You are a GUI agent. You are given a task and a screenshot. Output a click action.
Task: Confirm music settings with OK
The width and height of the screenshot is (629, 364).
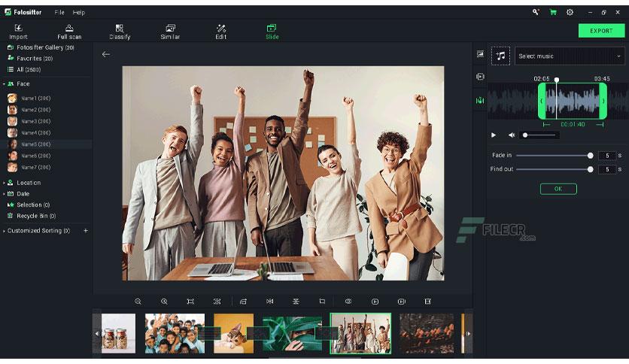[558, 189]
